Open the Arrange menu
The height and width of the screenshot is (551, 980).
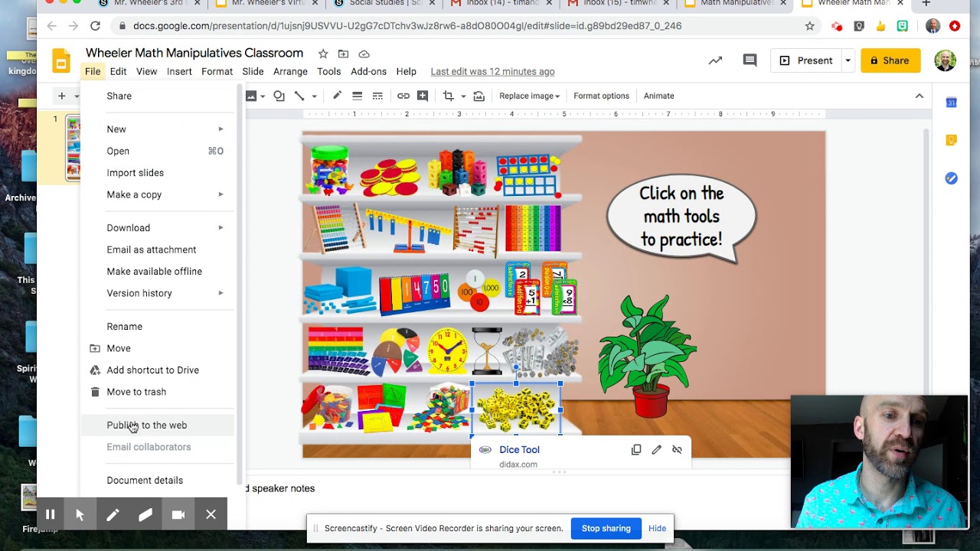(x=290, y=71)
